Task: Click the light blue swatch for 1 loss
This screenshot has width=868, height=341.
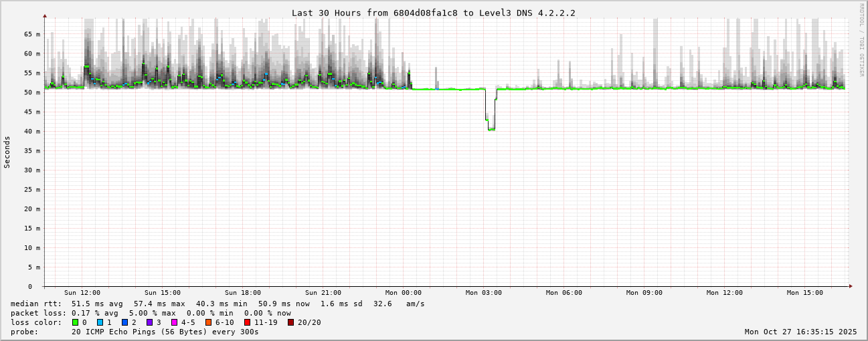Action: point(100,322)
